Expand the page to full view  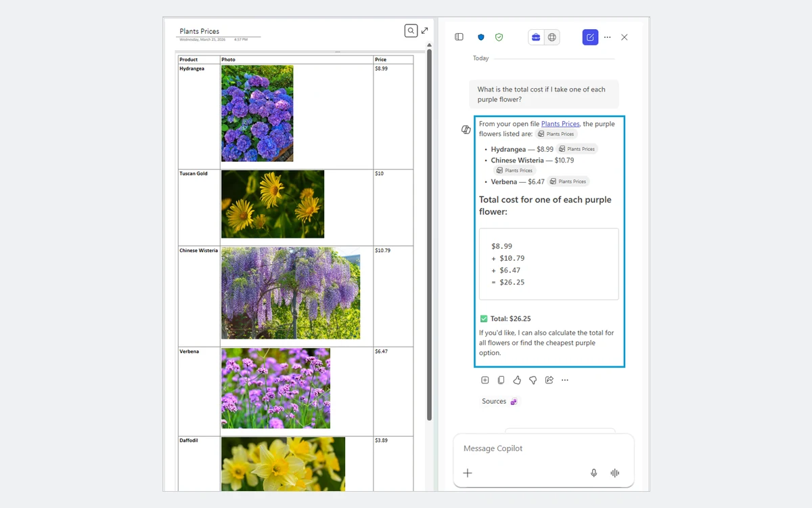coord(425,30)
